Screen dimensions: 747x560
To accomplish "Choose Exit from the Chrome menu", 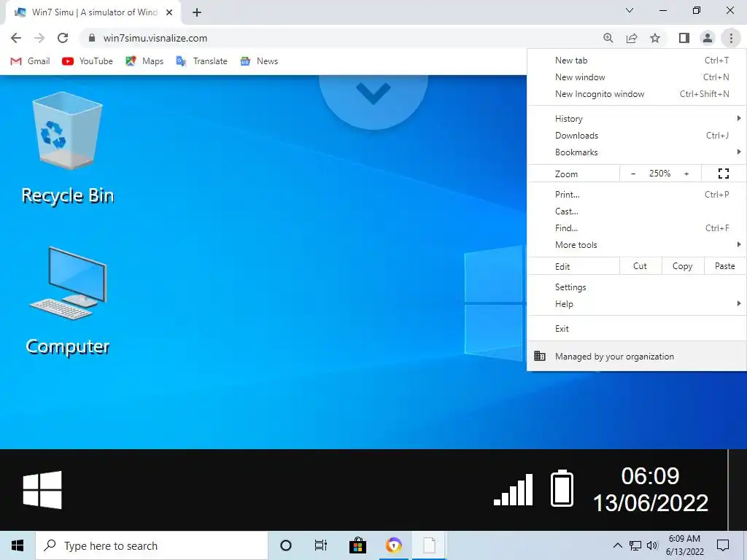I will pos(636,329).
